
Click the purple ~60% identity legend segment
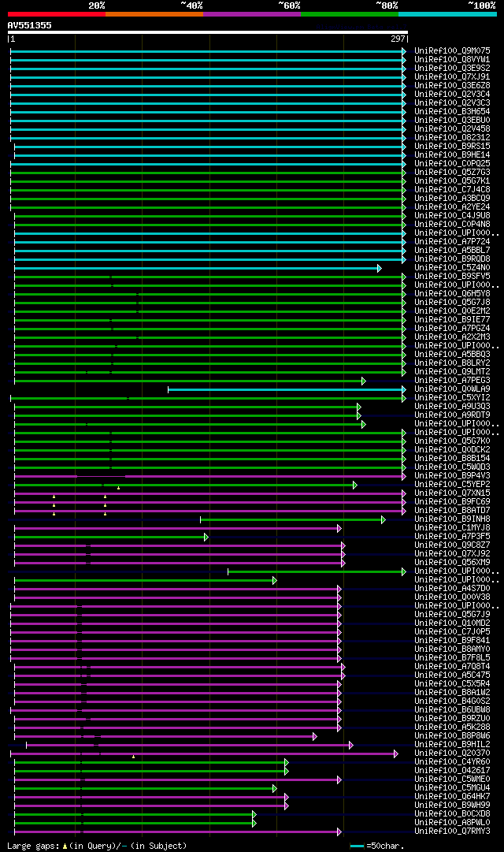252,14
